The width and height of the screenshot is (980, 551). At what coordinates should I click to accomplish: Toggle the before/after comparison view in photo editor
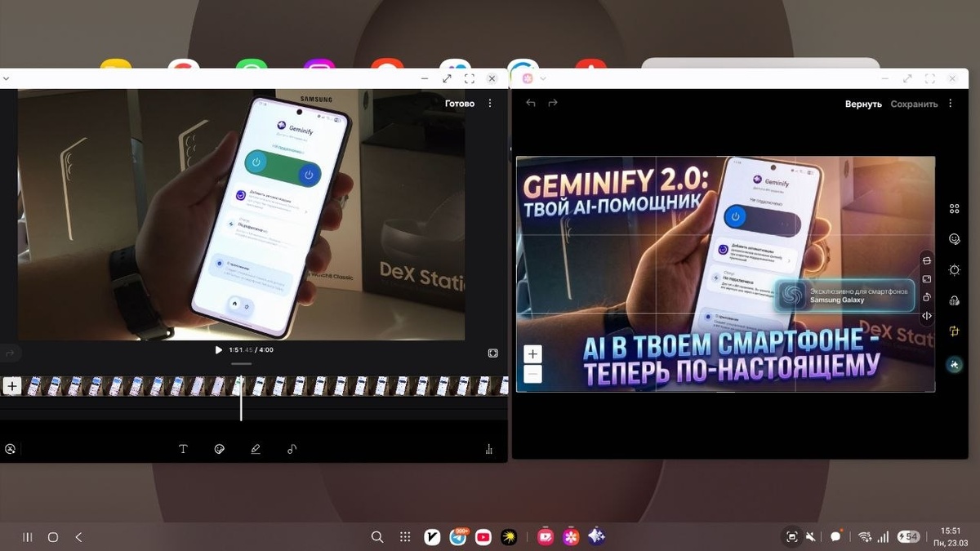[x=927, y=315]
